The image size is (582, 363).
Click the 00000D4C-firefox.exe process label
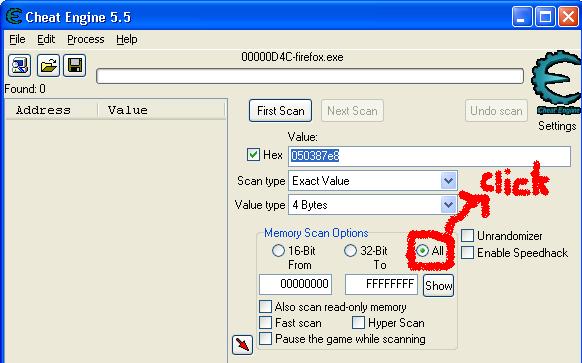click(x=292, y=57)
